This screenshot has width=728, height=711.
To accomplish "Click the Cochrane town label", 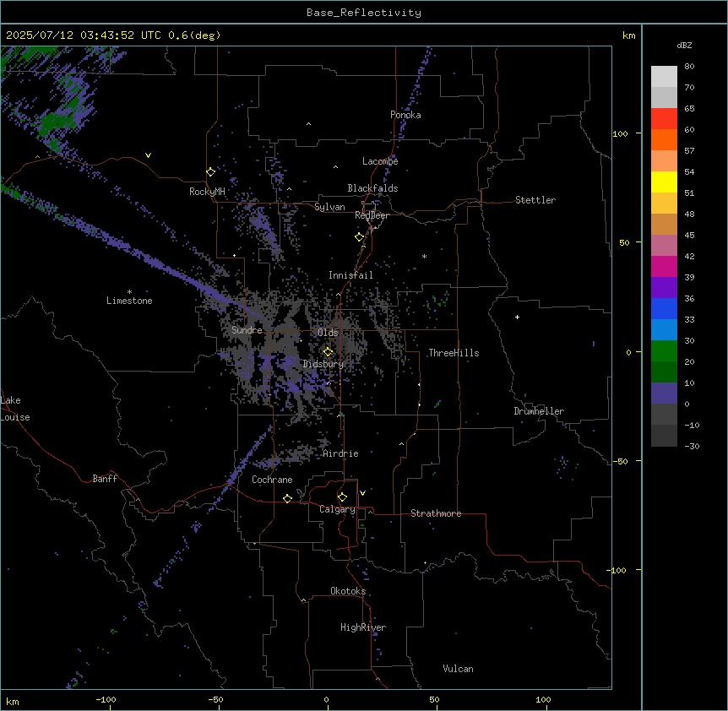I will pyautogui.click(x=272, y=480).
